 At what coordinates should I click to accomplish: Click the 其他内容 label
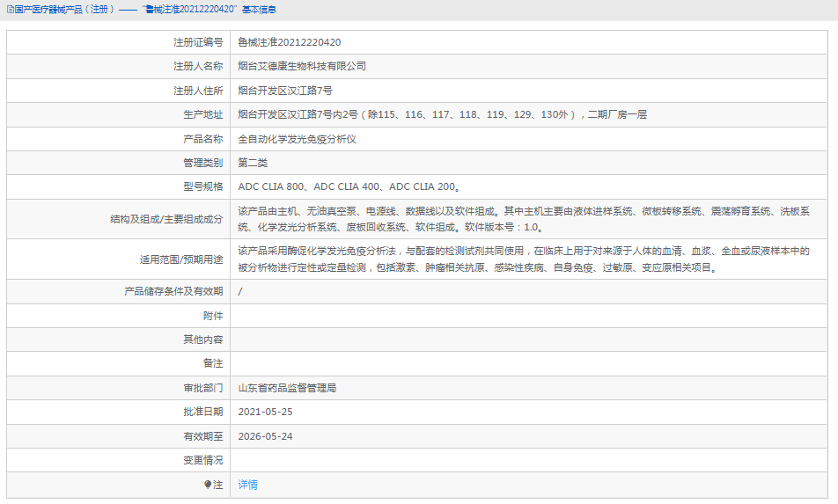click(x=202, y=340)
